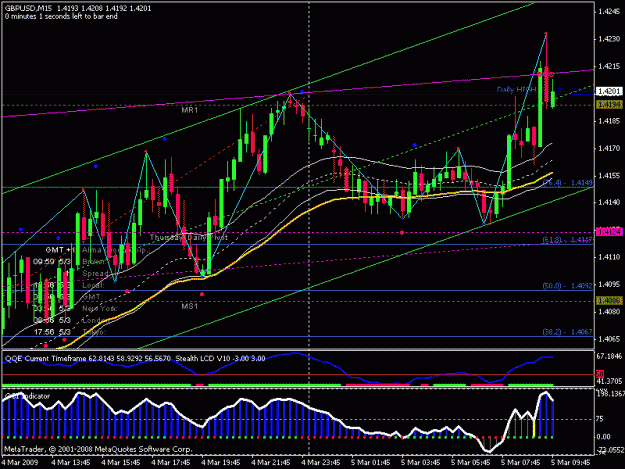
Task: Click the 5 Mar 03:45 time axis label
Action: [421, 462]
